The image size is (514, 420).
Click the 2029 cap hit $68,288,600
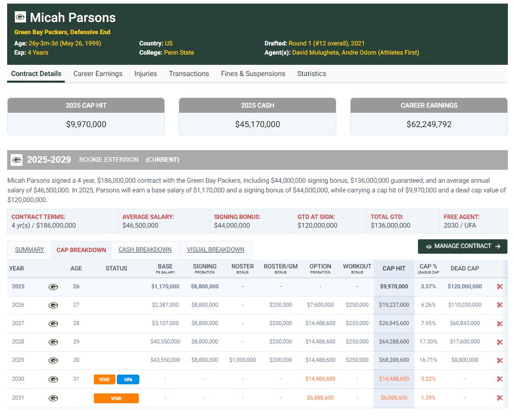[394, 360]
